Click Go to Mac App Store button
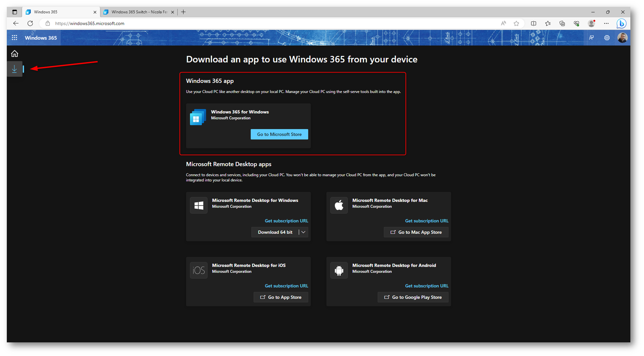 (x=416, y=232)
